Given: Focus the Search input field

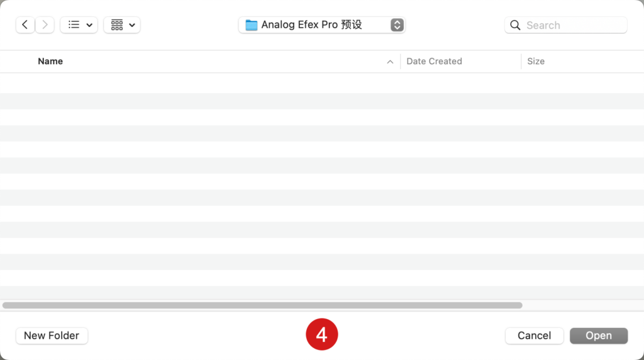Looking at the screenshot, I should pos(565,26).
